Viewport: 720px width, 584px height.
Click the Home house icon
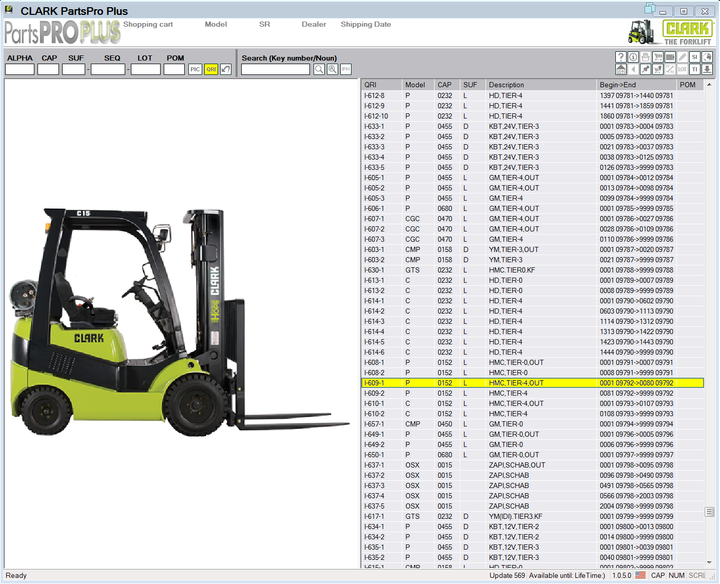620,69
